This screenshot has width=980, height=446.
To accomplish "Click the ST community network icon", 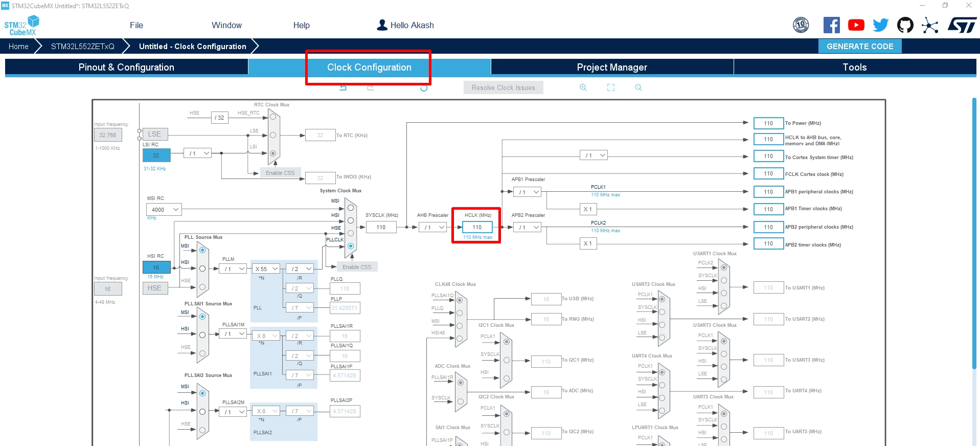I will 930,25.
